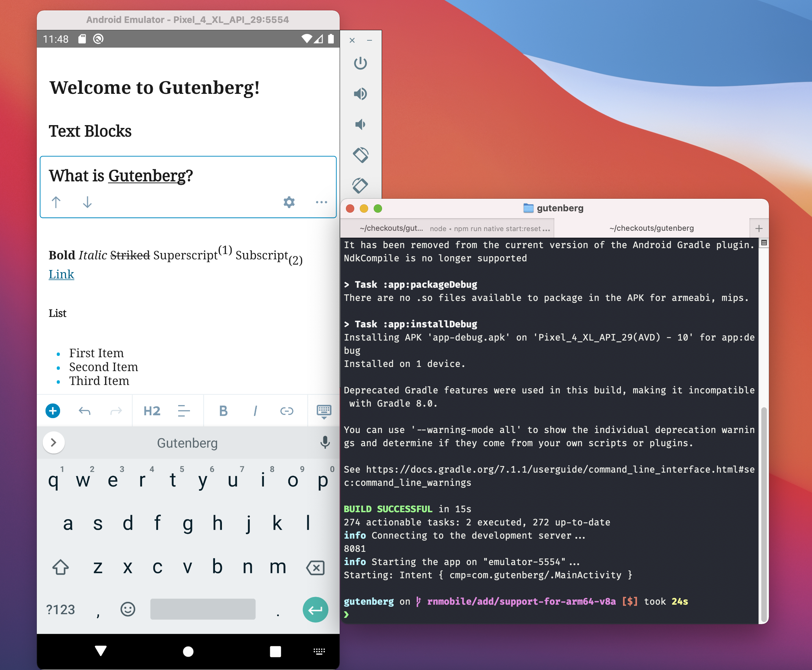This screenshot has height=670, width=812.
Task: Undo the last edit in the editor toolbar
Action: click(84, 411)
